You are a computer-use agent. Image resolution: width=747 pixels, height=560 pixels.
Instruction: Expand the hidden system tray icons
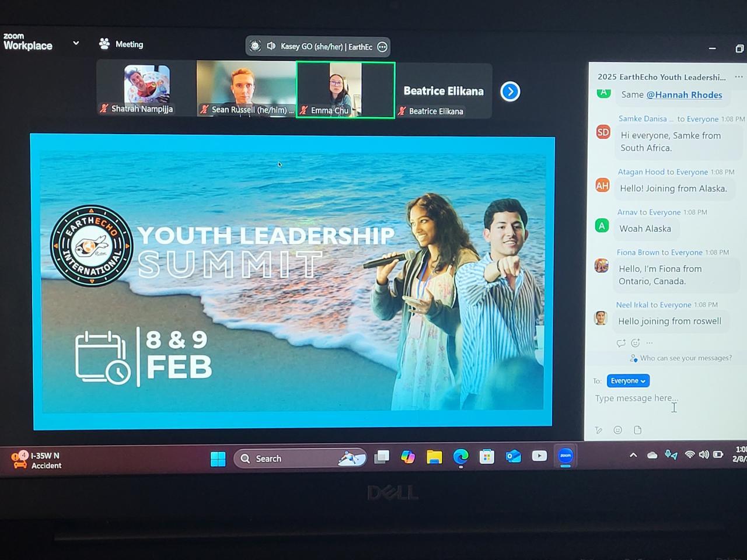pyautogui.click(x=633, y=455)
